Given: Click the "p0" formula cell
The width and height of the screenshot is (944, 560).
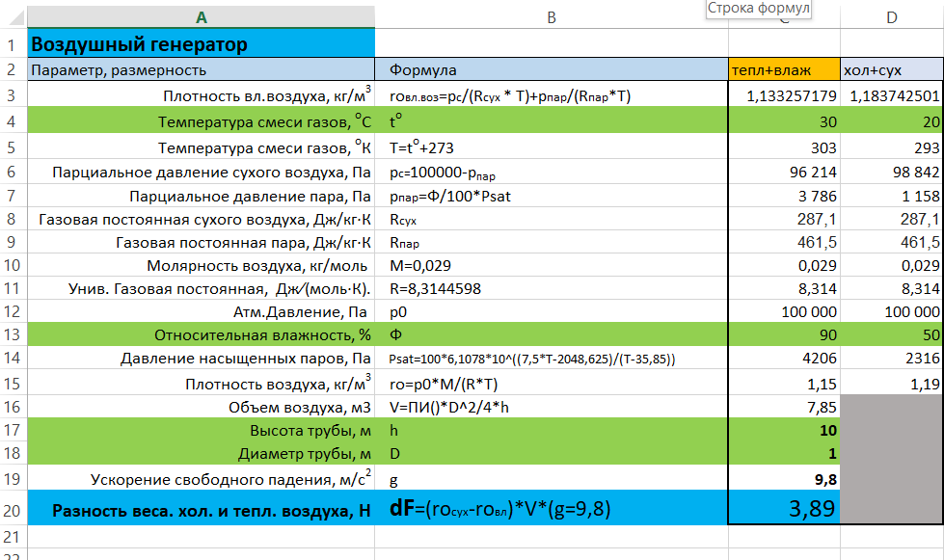Looking at the screenshot, I should pos(552,311).
